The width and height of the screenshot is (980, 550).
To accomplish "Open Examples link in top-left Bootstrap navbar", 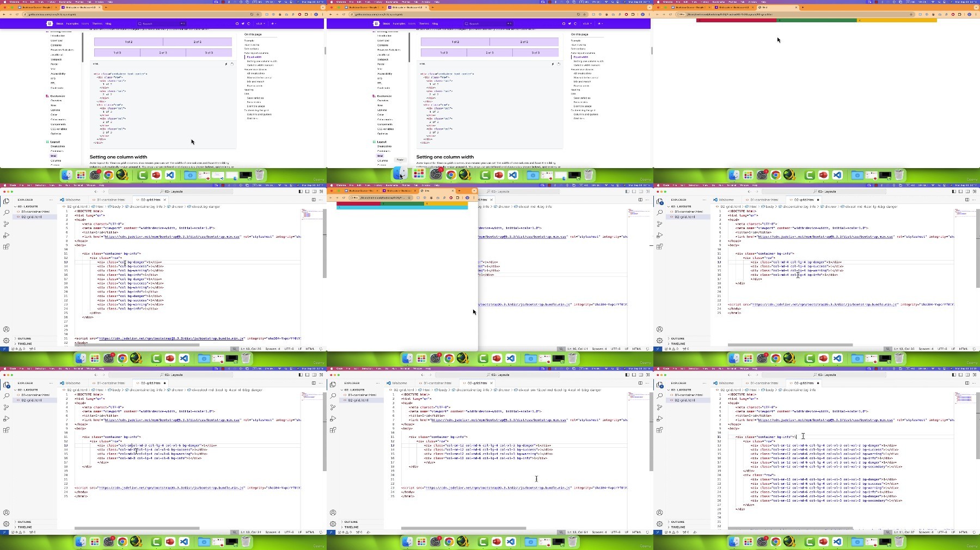I will click(72, 23).
